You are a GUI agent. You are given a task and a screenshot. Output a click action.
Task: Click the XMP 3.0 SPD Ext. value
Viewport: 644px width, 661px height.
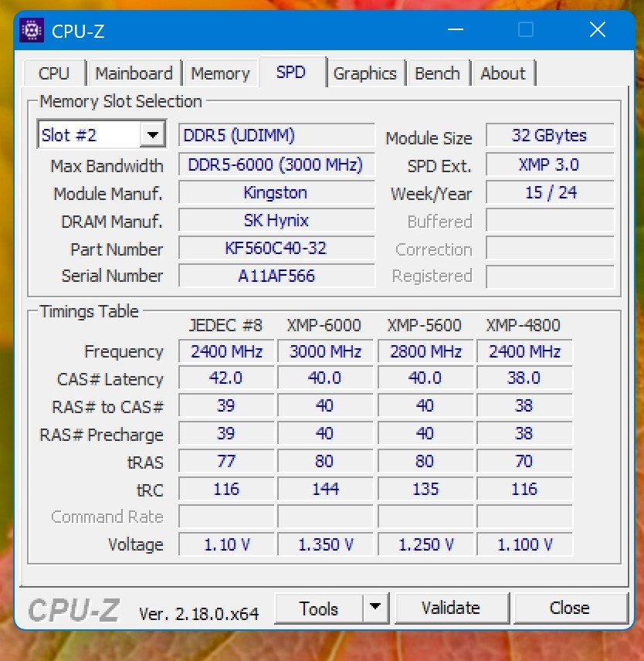[550, 164]
